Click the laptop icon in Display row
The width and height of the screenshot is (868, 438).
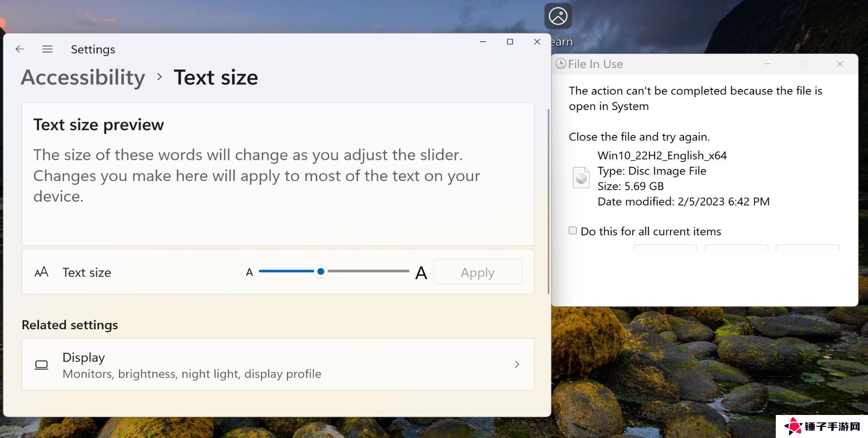(41, 365)
